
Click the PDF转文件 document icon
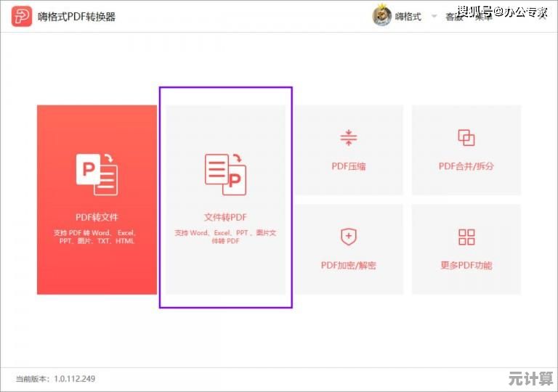[97, 174]
